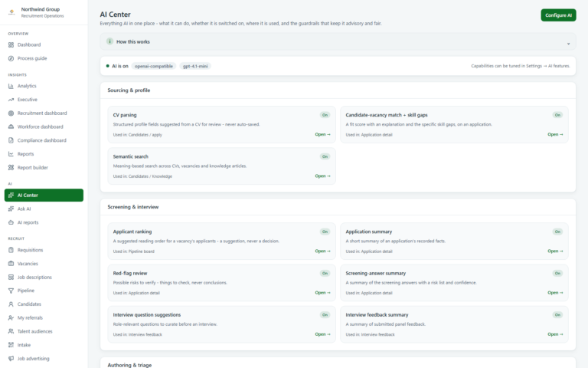Click the On badge for Screening-answer summary
588x368 pixels.
click(x=557, y=274)
